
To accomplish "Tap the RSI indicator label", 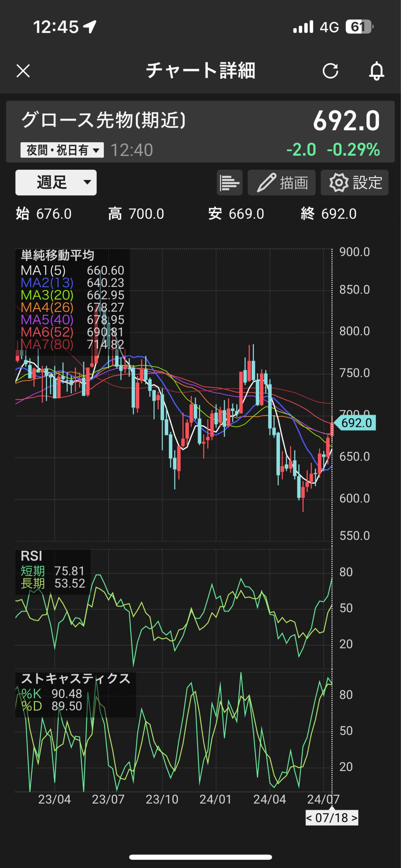I will 31,556.
